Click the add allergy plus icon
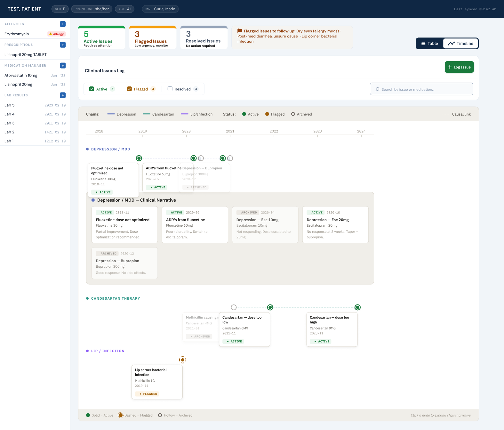Image resolution: width=504 pixels, height=430 pixels. point(63,24)
